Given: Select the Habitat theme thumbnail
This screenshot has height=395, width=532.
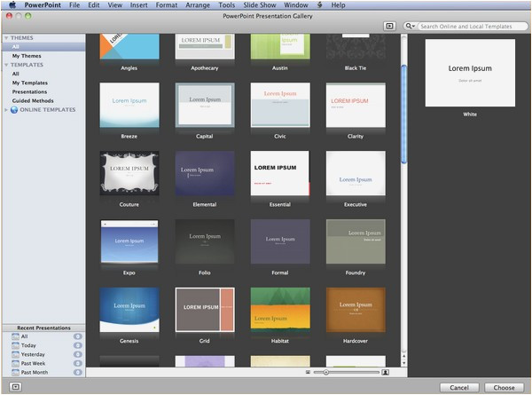Looking at the screenshot, I should click(280, 310).
